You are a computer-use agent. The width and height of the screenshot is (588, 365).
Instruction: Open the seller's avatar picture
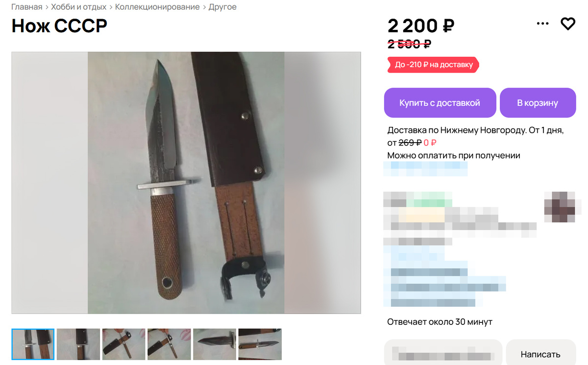560,207
